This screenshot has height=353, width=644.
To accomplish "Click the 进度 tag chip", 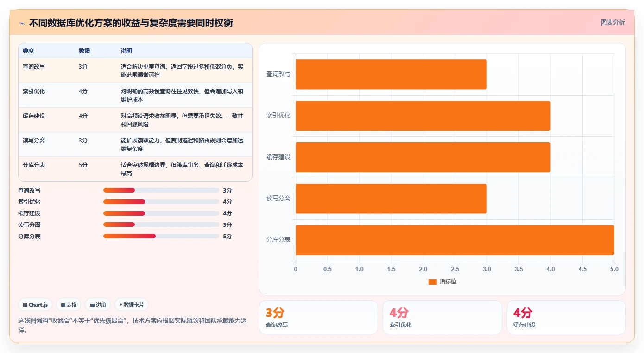I will 98,305.
